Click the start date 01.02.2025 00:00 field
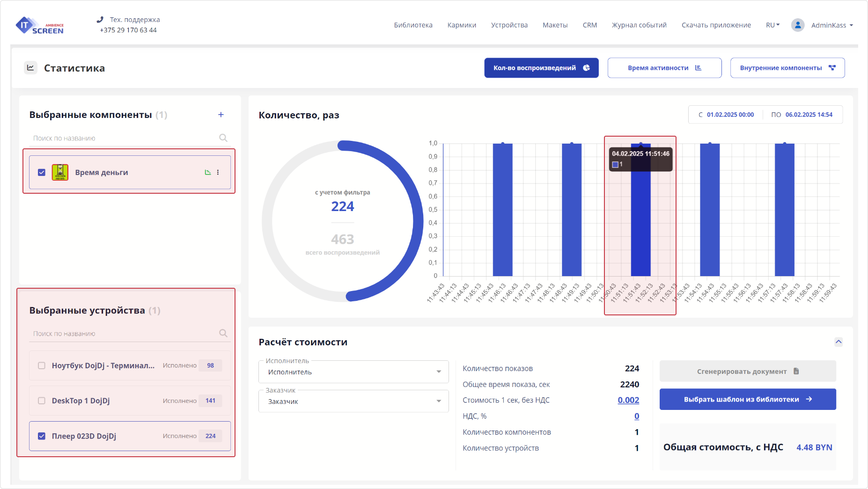This screenshot has height=489, width=868. [x=729, y=114]
